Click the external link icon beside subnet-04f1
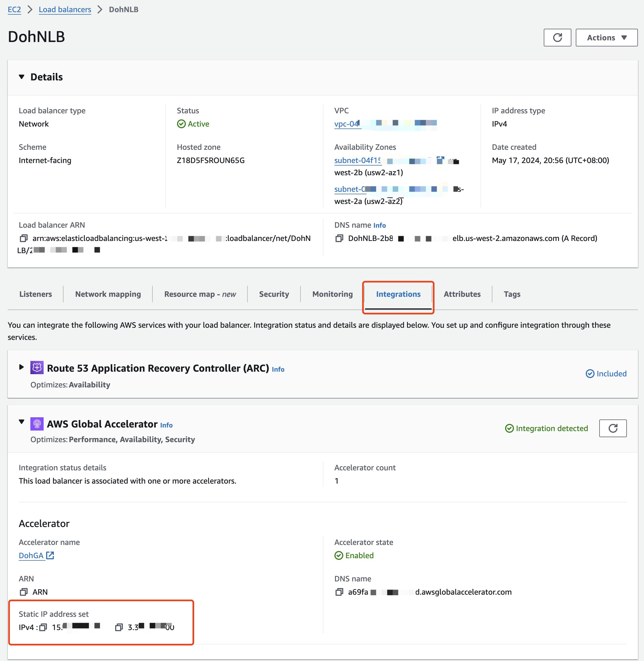This screenshot has height=661, width=644. click(x=440, y=160)
